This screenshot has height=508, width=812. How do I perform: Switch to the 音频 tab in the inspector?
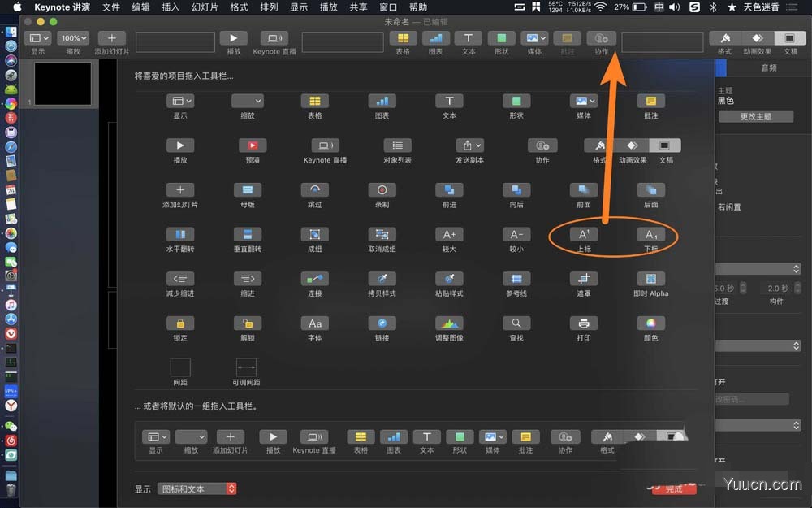[769, 67]
